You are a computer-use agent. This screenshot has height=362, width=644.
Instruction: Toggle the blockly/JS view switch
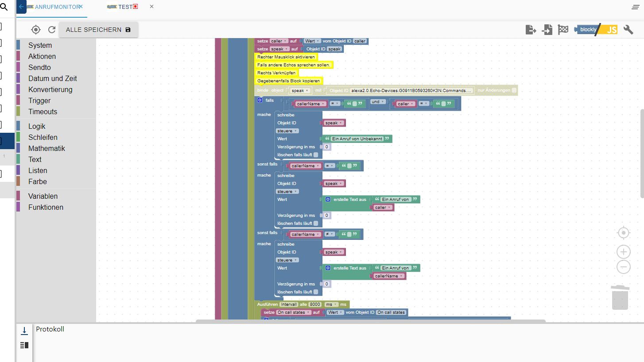point(596,30)
